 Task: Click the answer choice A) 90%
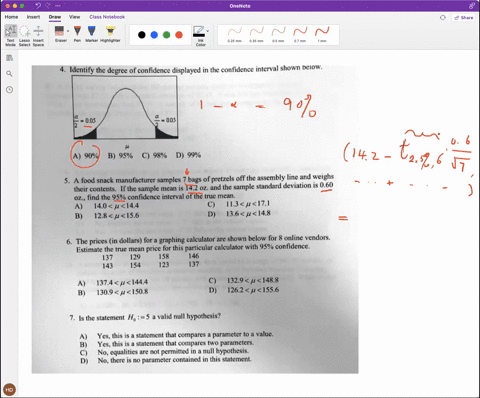coord(86,156)
